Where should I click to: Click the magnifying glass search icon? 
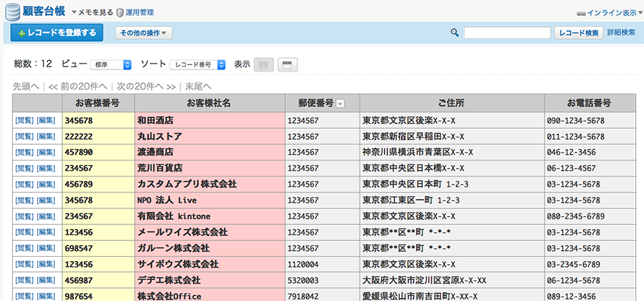pyautogui.click(x=454, y=33)
